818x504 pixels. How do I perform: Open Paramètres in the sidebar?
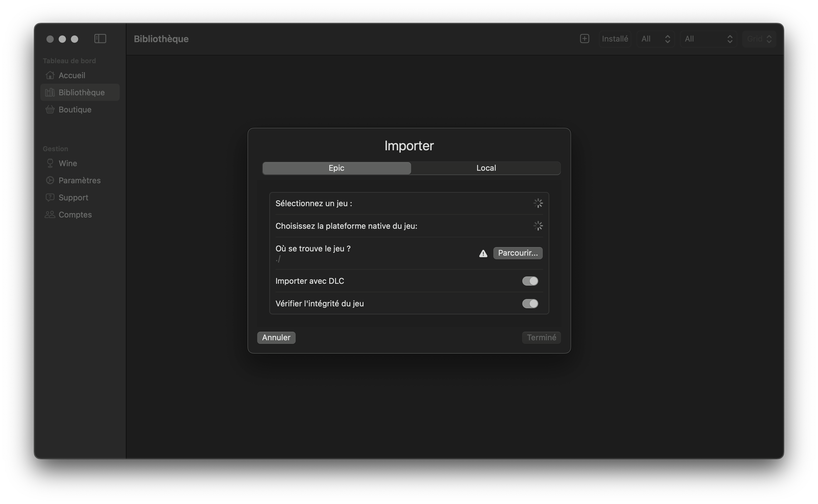point(80,180)
